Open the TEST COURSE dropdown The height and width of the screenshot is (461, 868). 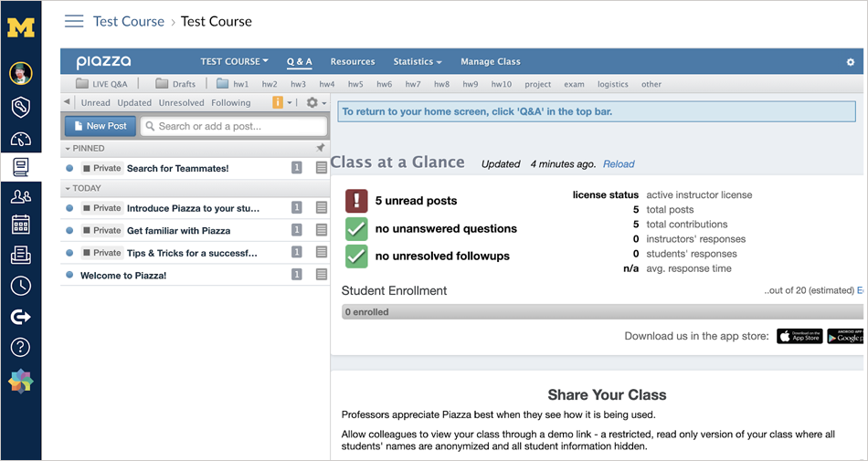point(234,61)
